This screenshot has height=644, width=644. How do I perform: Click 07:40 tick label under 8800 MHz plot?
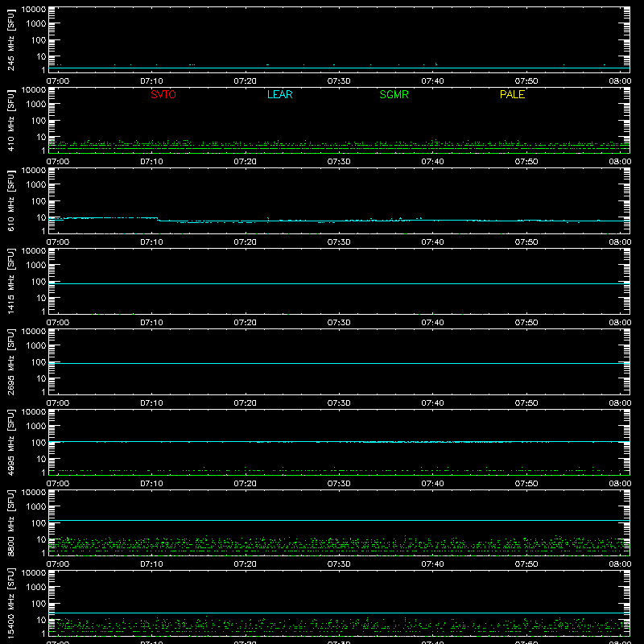click(432, 564)
